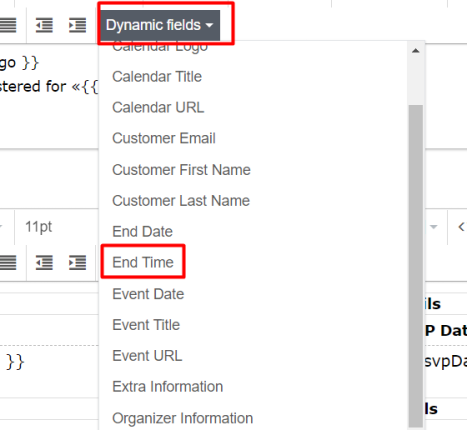Pick Customer First Name field
The height and width of the screenshot is (430, 467).
pos(181,170)
